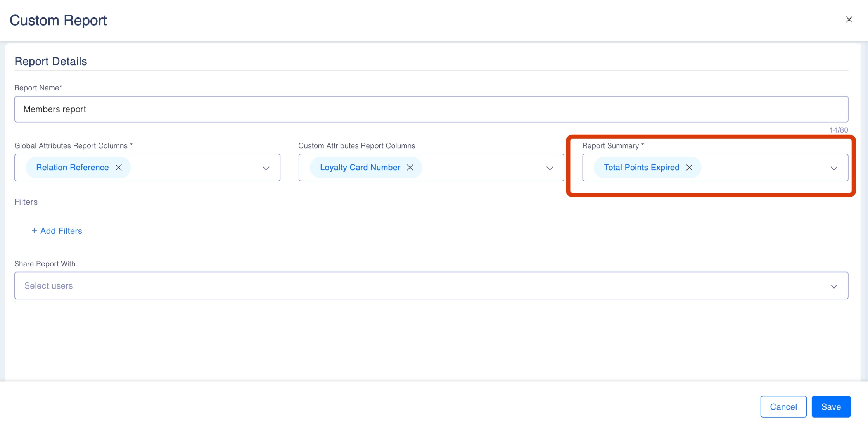Remove the Loyalty Card Number chip
The image size is (868, 432).
click(410, 168)
